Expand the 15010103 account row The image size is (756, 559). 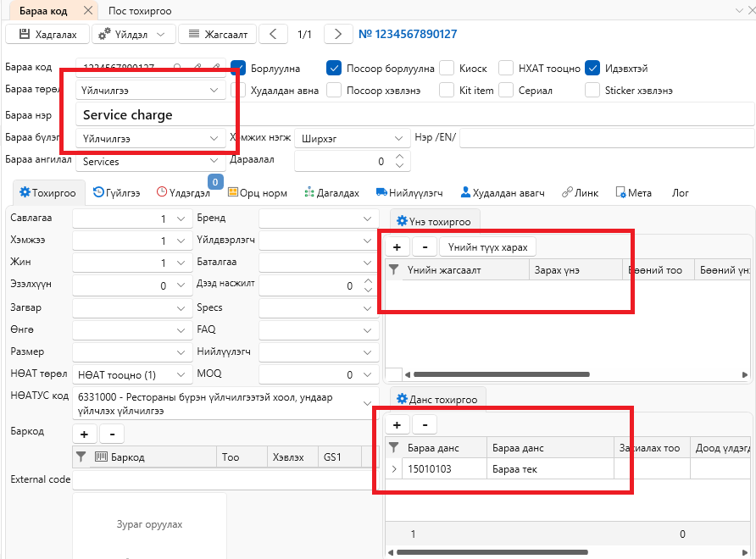point(394,469)
